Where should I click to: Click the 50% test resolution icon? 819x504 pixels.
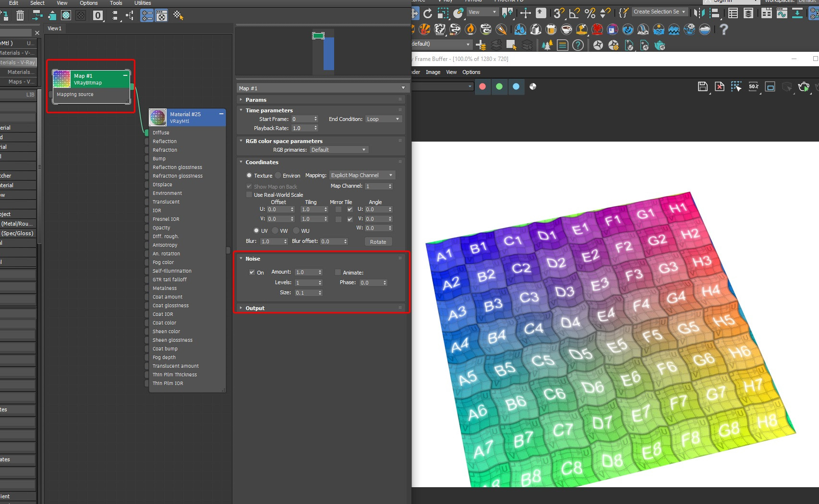tap(754, 86)
